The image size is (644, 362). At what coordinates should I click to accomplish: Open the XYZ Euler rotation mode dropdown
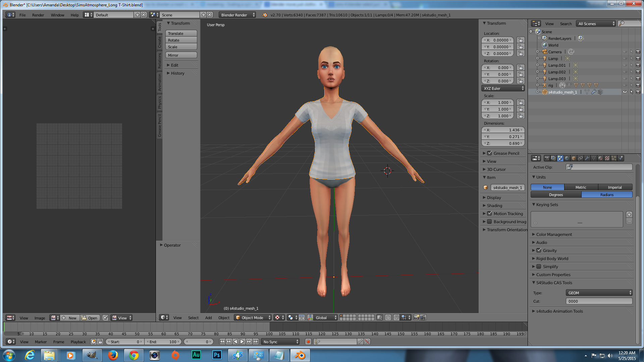coord(503,88)
